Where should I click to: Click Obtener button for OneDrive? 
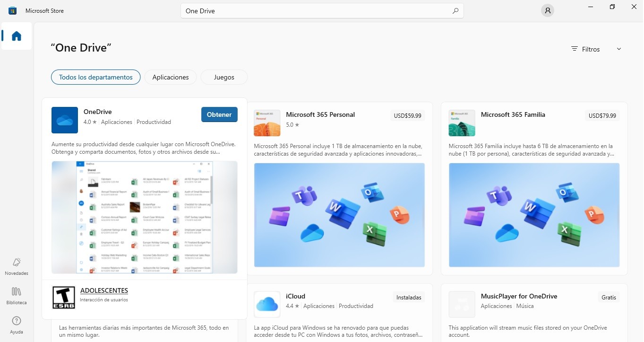[219, 114]
